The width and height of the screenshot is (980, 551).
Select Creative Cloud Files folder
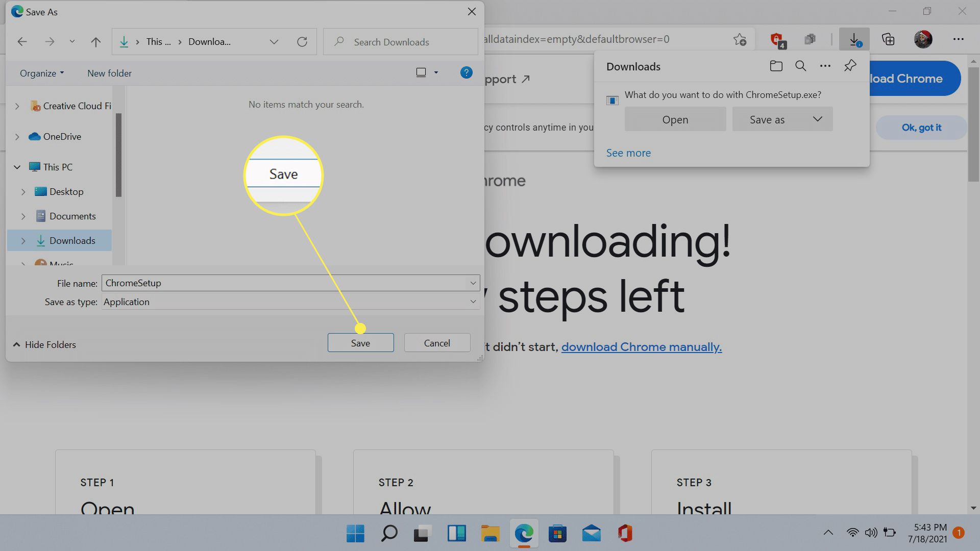click(x=70, y=106)
